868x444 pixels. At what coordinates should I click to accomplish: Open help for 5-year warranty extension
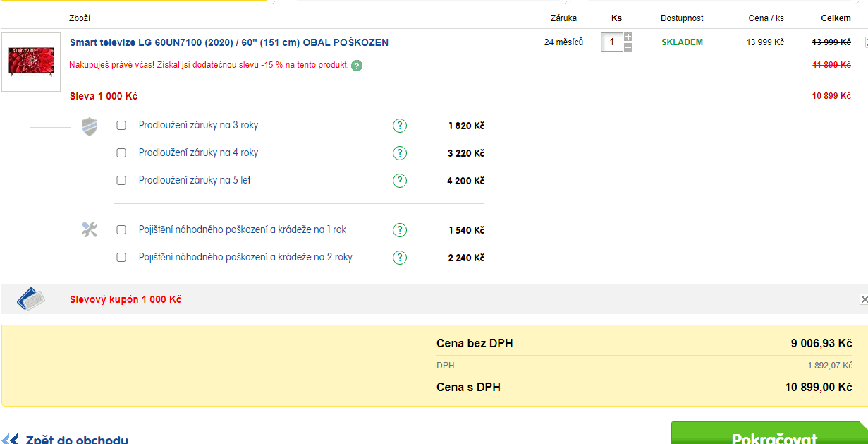400,181
